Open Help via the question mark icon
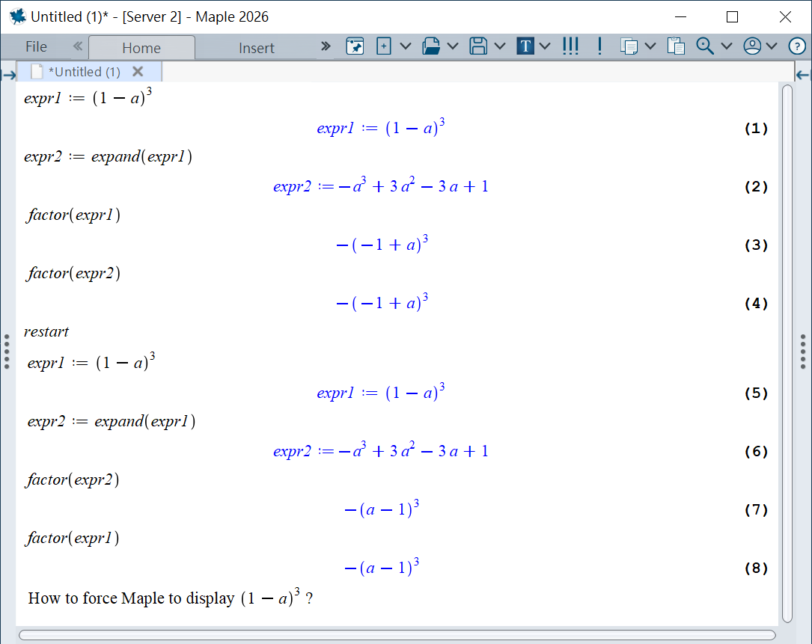 coord(796,46)
